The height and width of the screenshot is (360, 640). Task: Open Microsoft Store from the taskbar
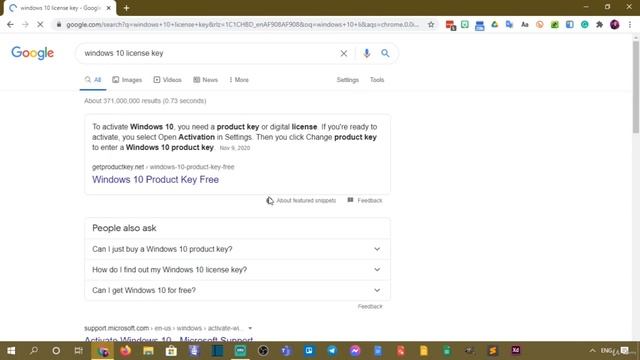[171, 351]
